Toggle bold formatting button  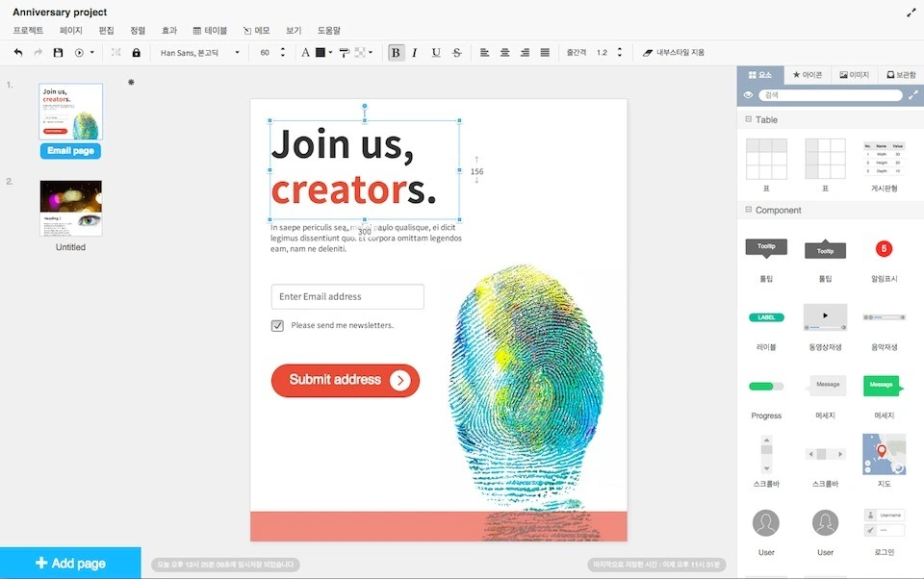tap(396, 53)
